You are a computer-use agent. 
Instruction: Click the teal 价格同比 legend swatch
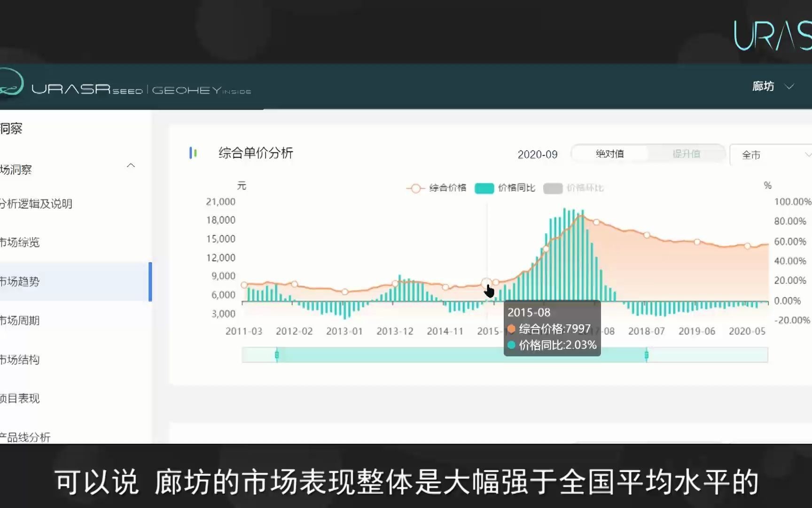484,189
